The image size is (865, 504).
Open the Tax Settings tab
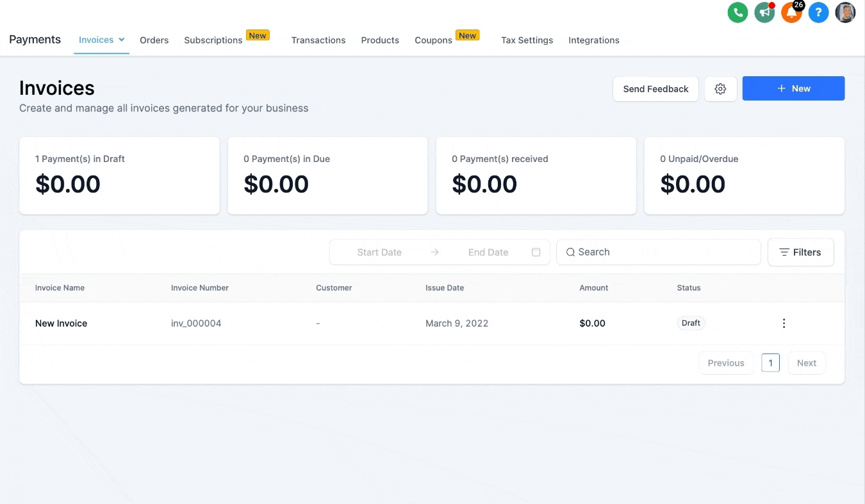527,40
